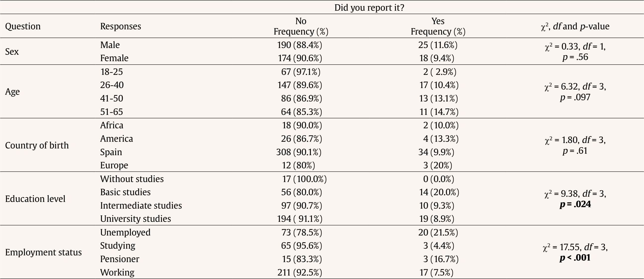Click the '190 (88.4%)' value for Male
The width and height of the screenshot is (644, 279).
300,45
